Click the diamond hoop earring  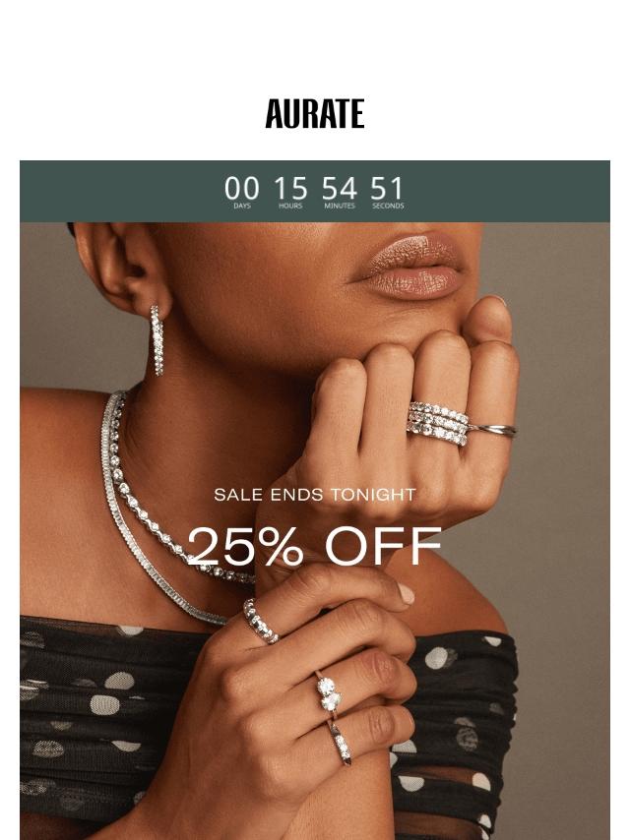pos(157,339)
